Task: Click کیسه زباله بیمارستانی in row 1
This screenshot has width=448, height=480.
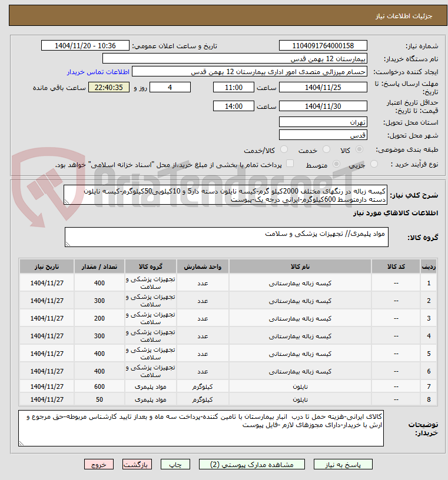Action: pyautogui.click(x=300, y=283)
